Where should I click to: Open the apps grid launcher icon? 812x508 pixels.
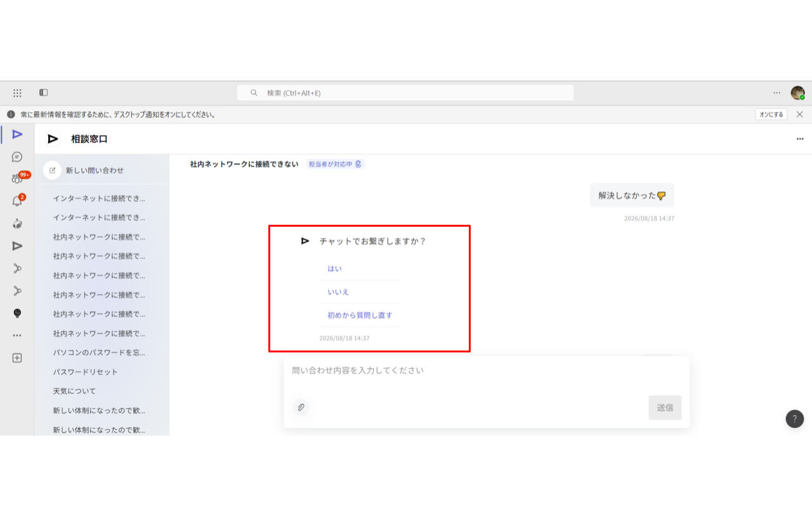(x=17, y=93)
